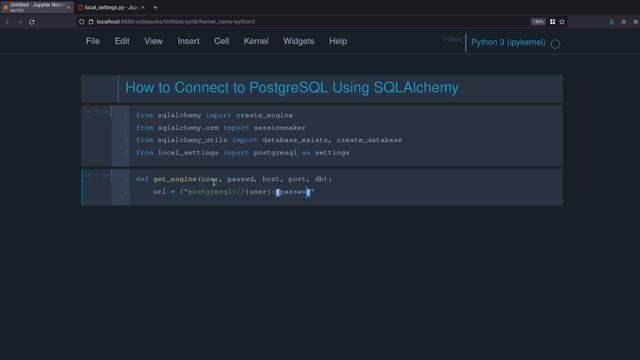Open the browser hamburger application menu
The height and width of the screenshot is (360, 640).
[x=636, y=22]
